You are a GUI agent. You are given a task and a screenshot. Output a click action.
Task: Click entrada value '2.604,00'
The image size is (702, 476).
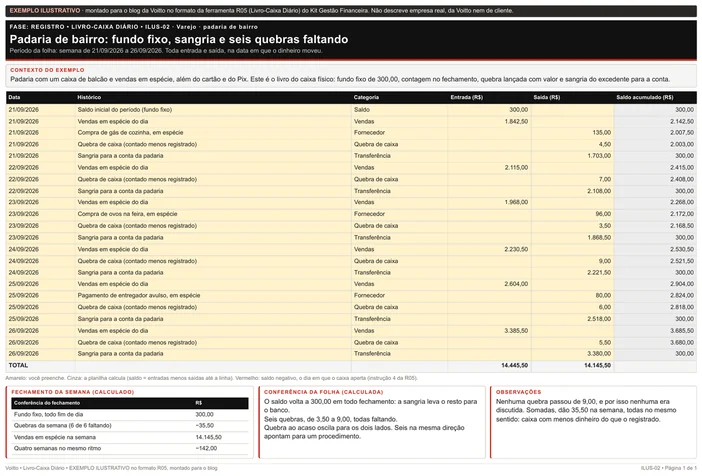pos(516,284)
